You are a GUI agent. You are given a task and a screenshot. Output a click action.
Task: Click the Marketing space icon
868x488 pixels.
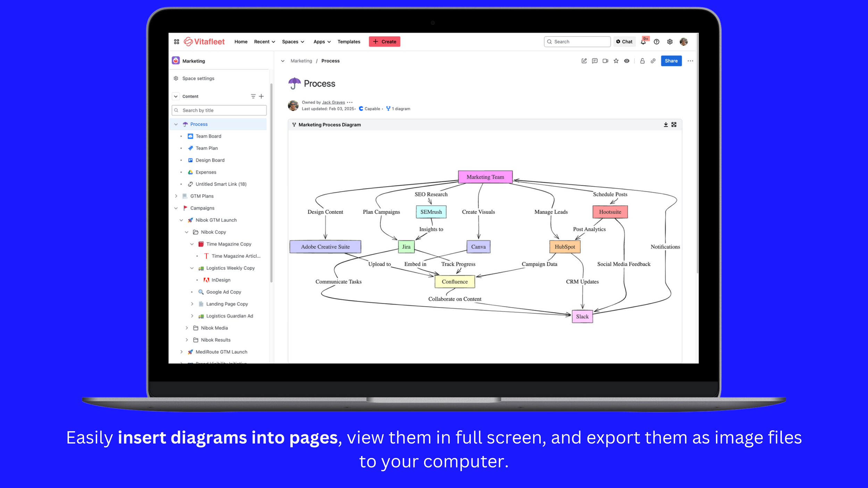[x=176, y=61]
